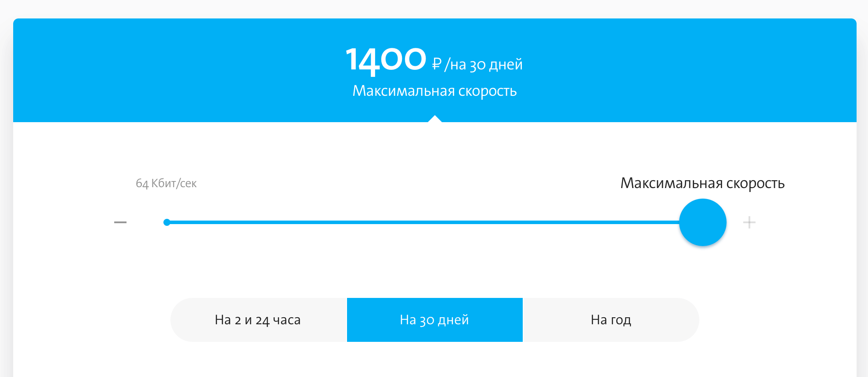Click the ruble currency symbol
Viewport: 868px width, 377px height.
pyautogui.click(x=437, y=64)
